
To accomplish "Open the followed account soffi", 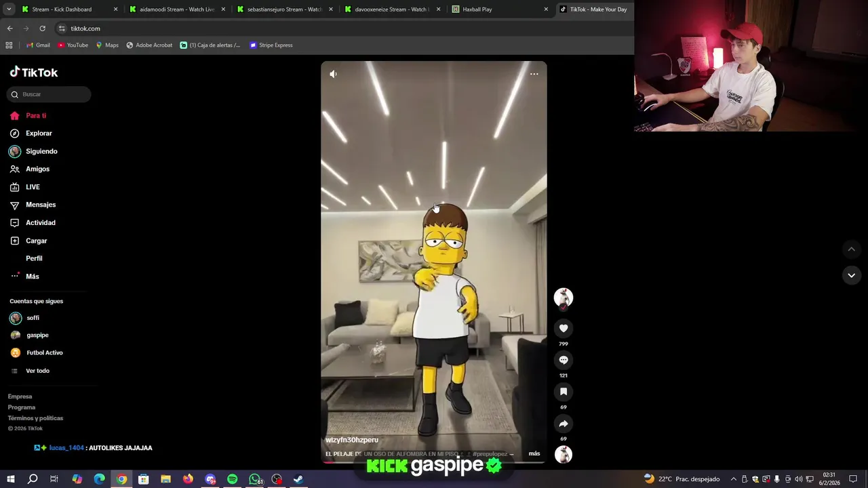I will coord(25,318).
